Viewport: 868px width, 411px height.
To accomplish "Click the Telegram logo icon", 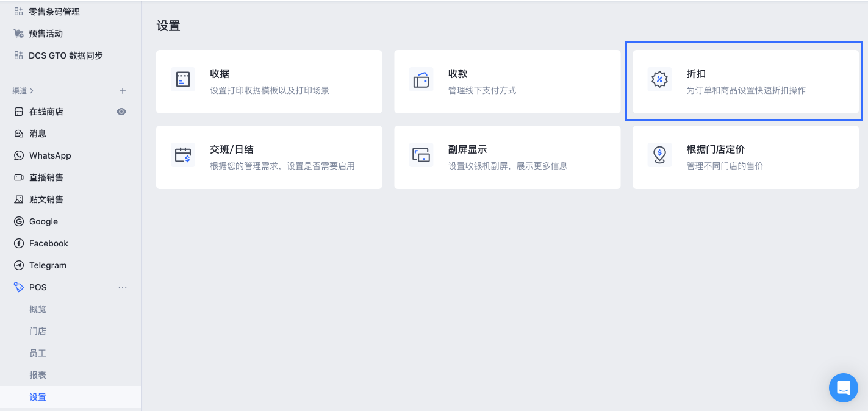I will [18, 265].
